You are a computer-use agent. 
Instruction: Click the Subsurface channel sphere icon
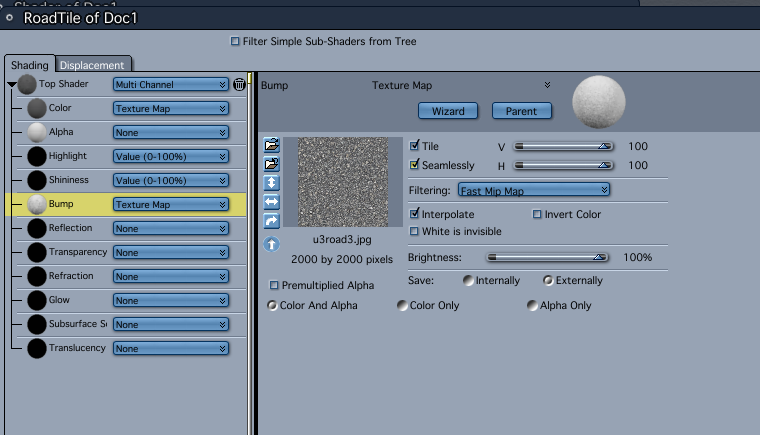[37, 324]
